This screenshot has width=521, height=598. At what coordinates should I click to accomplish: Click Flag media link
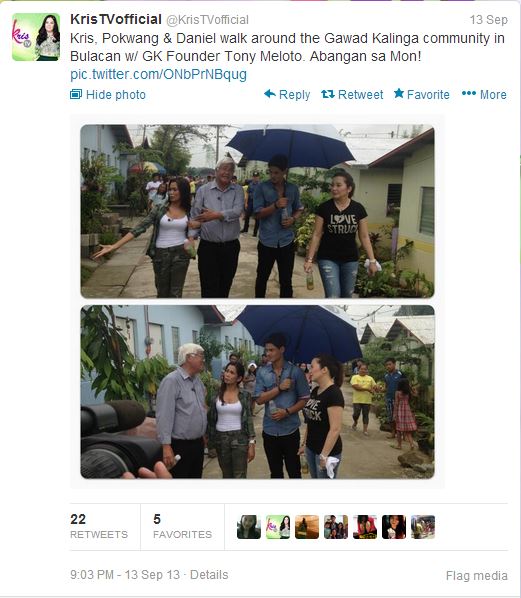477,575
